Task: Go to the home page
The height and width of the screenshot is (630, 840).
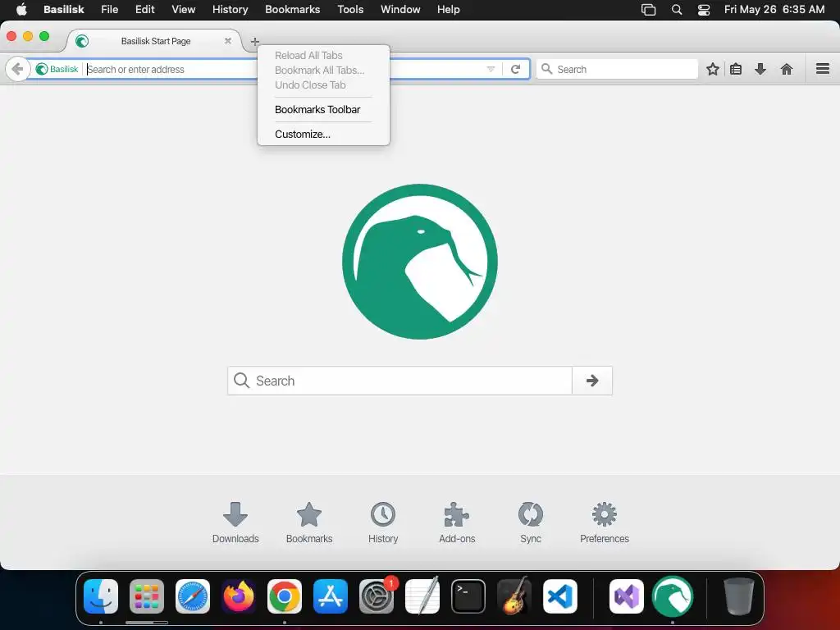Action: click(x=787, y=69)
